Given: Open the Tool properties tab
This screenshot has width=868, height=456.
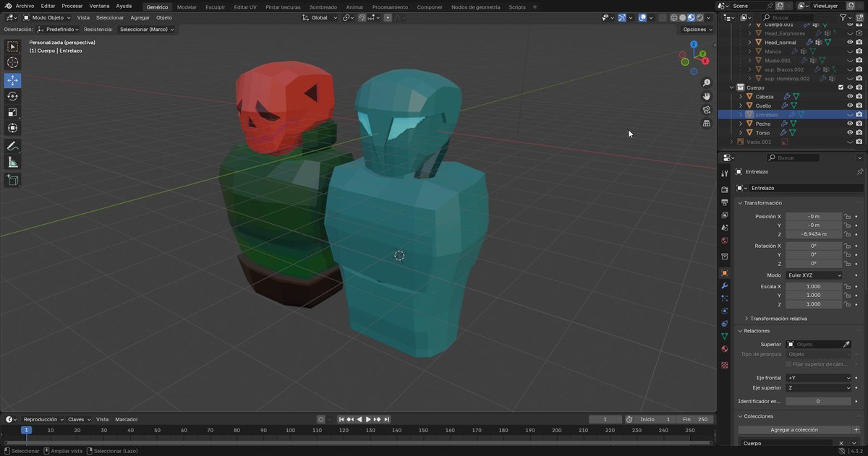Looking at the screenshot, I should [724, 173].
